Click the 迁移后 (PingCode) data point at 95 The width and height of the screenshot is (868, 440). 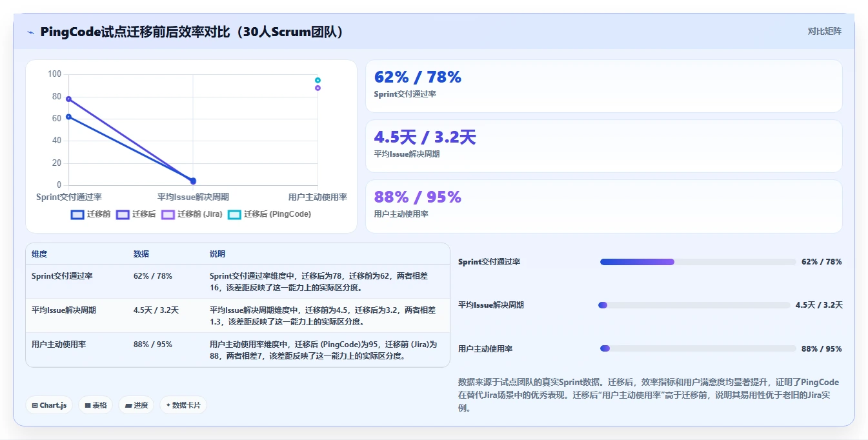tap(318, 81)
